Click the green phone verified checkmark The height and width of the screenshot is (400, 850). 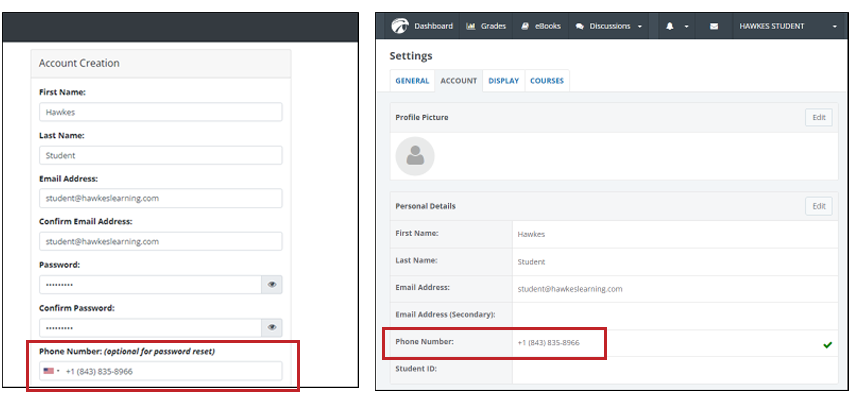(827, 344)
